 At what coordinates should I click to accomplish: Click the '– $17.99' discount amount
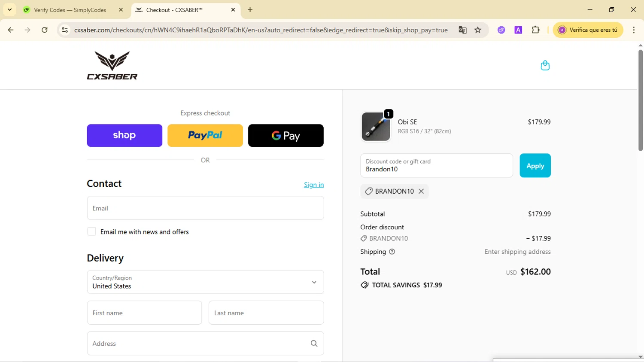(x=538, y=238)
